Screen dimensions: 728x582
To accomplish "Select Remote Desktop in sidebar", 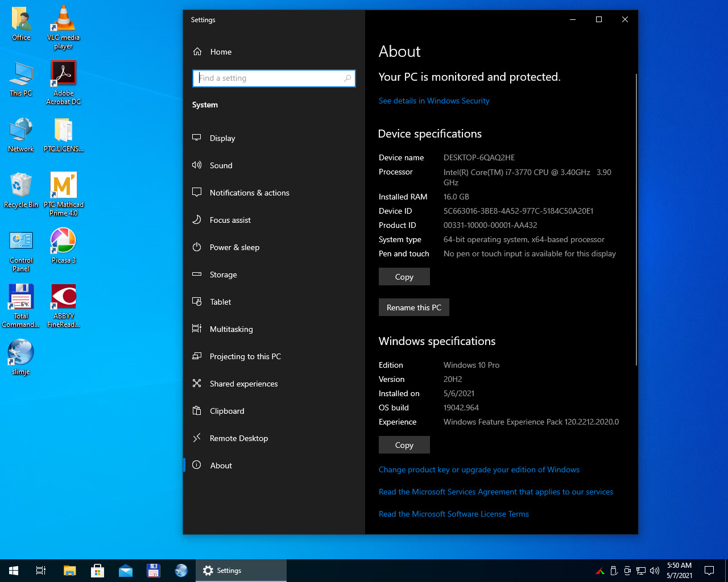I will click(238, 438).
